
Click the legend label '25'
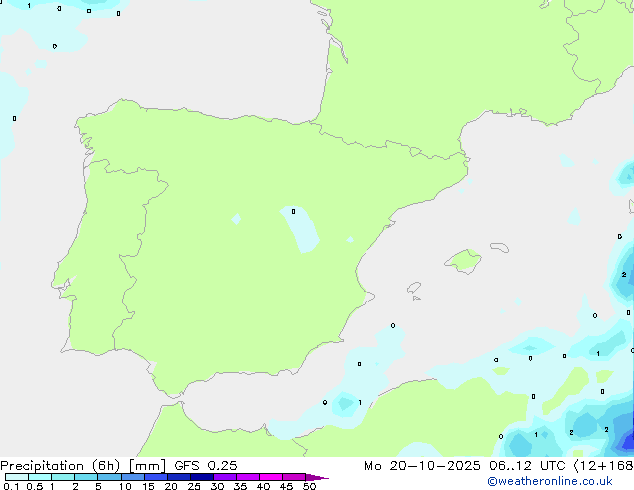(194, 486)
